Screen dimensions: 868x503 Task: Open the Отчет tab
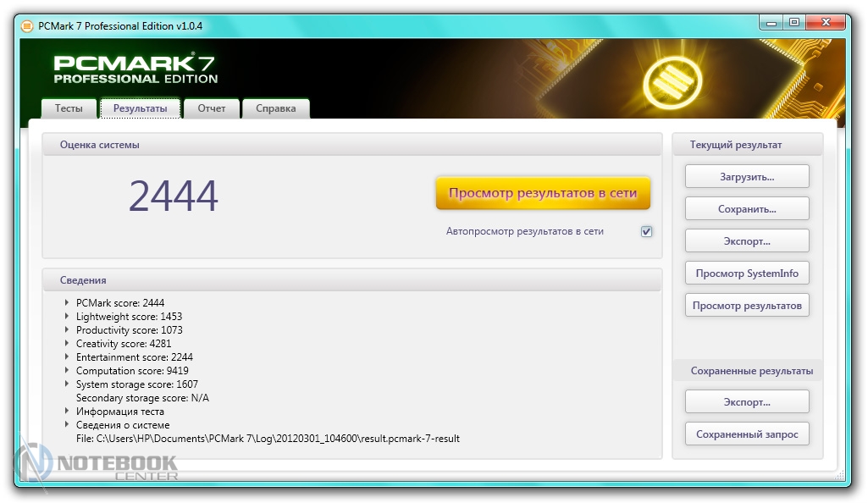[x=212, y=108]
